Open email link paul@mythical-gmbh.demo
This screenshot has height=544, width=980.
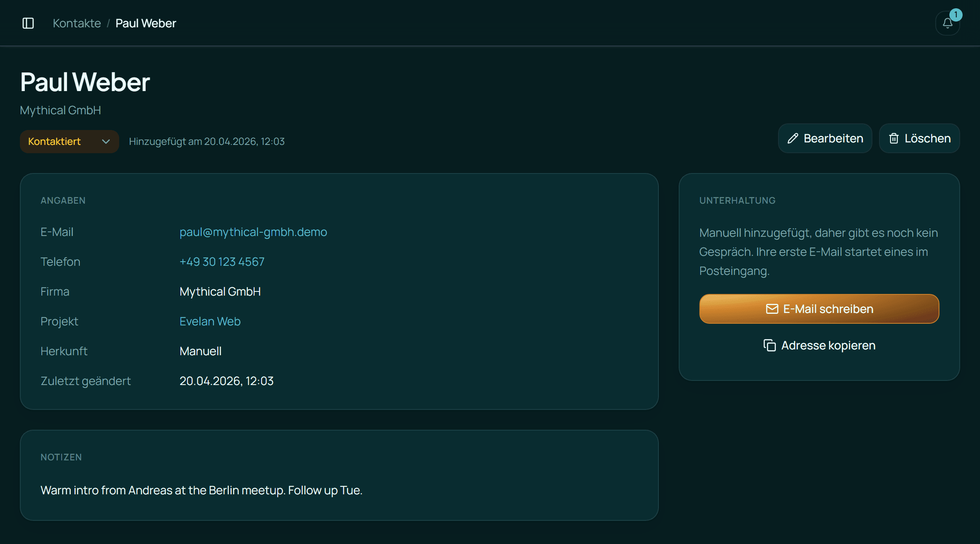(x=253, y=232)
